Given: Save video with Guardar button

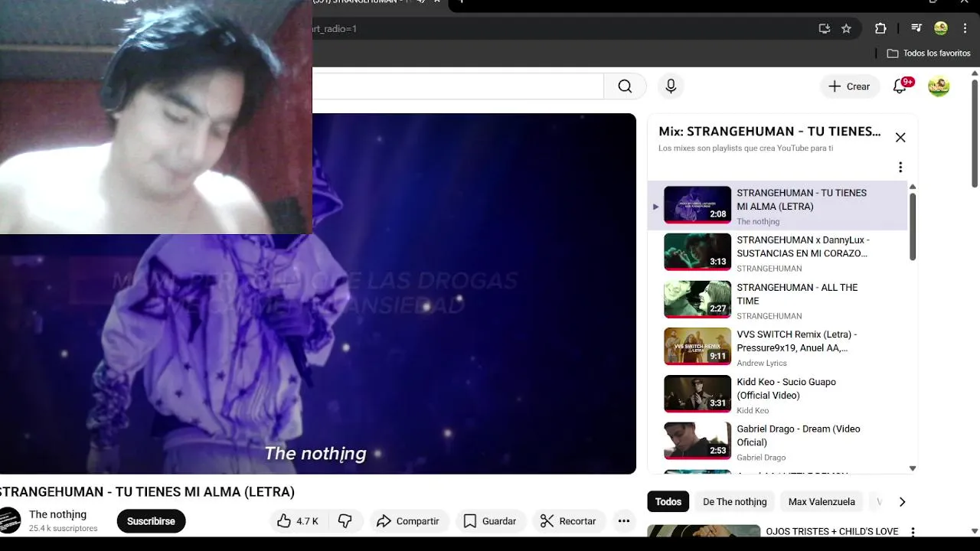Looking at the screenshot, I should [490, 521].
